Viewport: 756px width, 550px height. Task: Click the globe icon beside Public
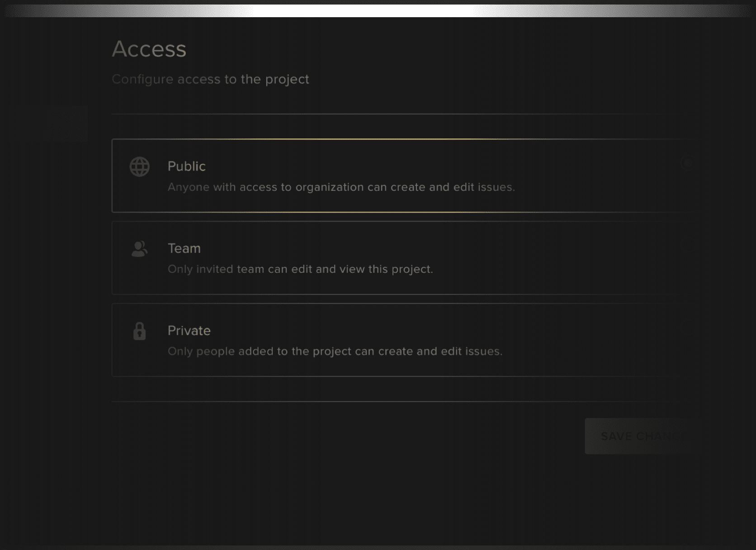pos(140,167)
